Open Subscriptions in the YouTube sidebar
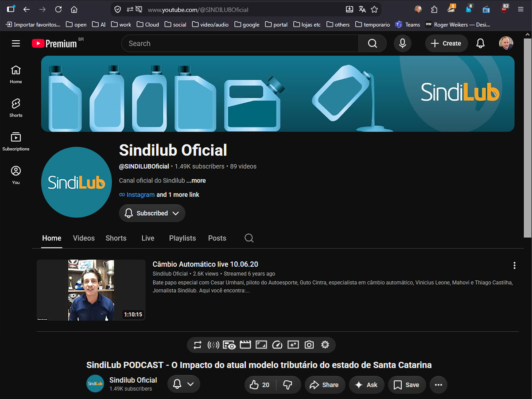 [16, 142]
